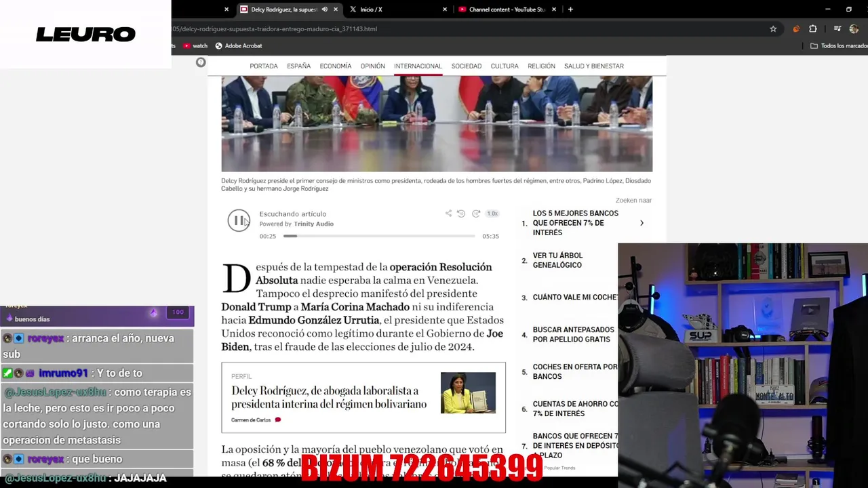The image size is (868, 488).
Task: Click the 100 badge in chat header
Action: point(178,312)
